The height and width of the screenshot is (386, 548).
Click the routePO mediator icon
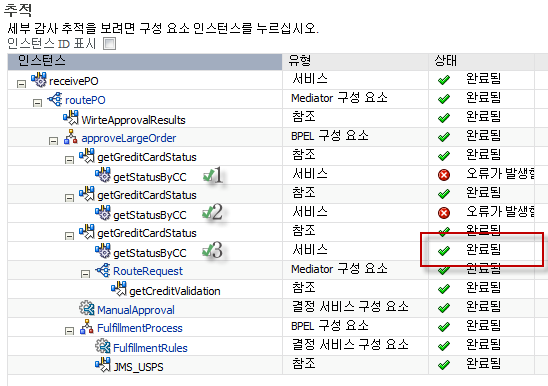(x=55, y=99)
